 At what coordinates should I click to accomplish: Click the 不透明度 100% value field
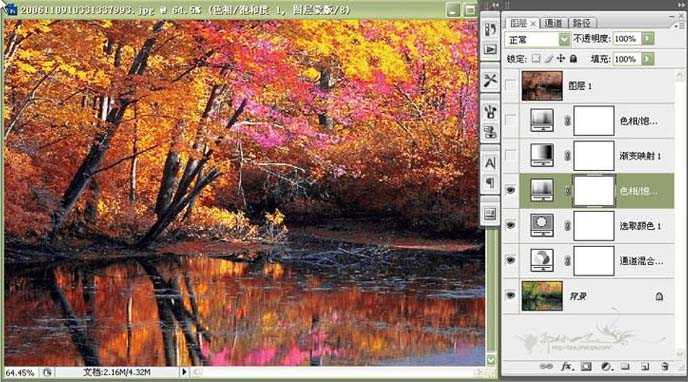coord(627,39)
